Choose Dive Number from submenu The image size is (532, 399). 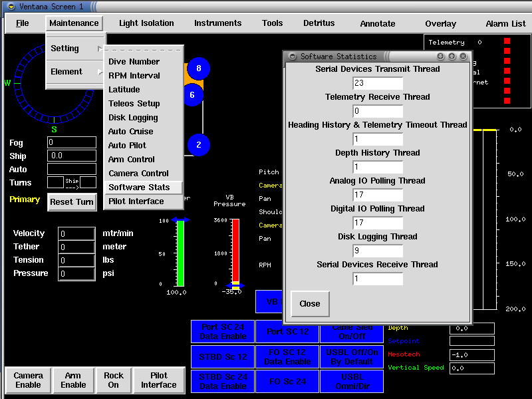(144, 61)
